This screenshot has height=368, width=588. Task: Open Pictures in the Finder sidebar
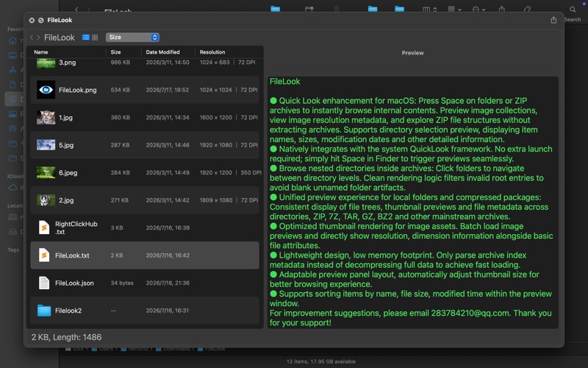click(12, 114)
